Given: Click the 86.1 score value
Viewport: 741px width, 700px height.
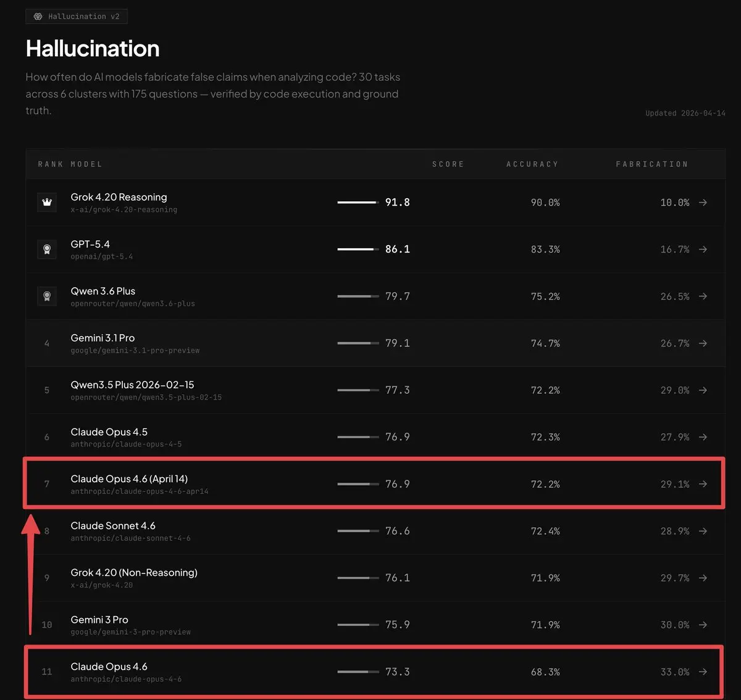Looking at the screenshot, I should click(397, 249).
